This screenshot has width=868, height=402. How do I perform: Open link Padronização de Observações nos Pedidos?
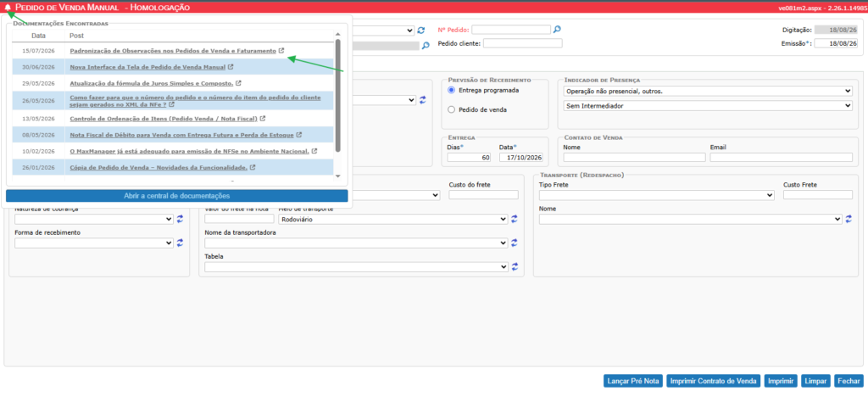pos(173,51)
